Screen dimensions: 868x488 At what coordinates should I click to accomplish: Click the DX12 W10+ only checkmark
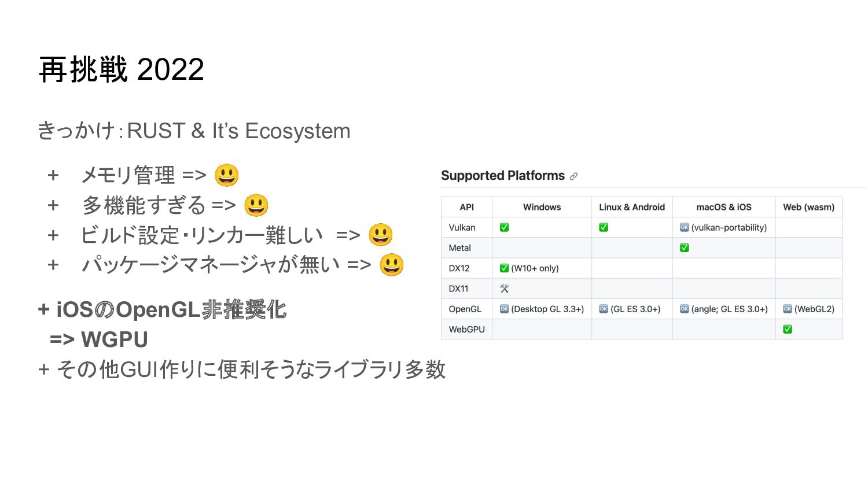(504, 268)
